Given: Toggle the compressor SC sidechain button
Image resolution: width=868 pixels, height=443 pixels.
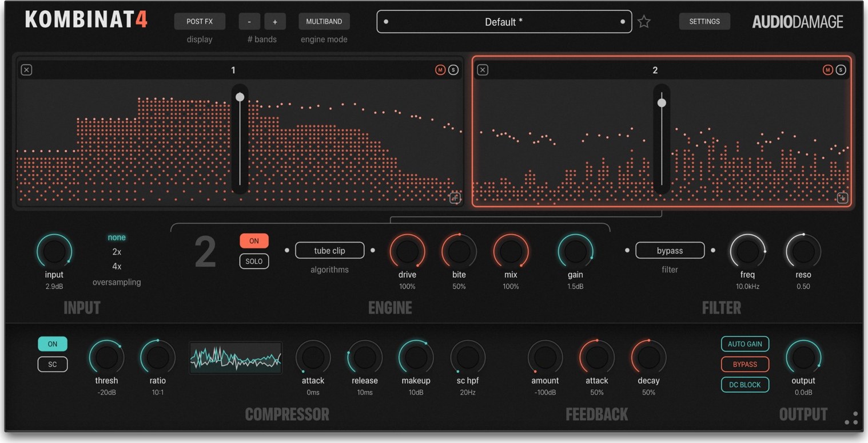Looking at the screenshot, I should [x=53, y=364].
